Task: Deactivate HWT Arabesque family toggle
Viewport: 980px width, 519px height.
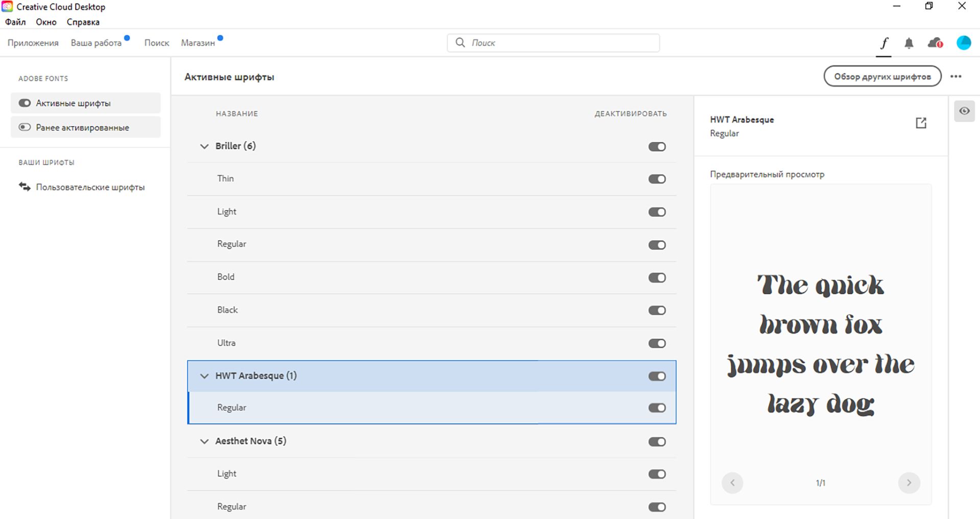Action: click(x=657, y=376)
